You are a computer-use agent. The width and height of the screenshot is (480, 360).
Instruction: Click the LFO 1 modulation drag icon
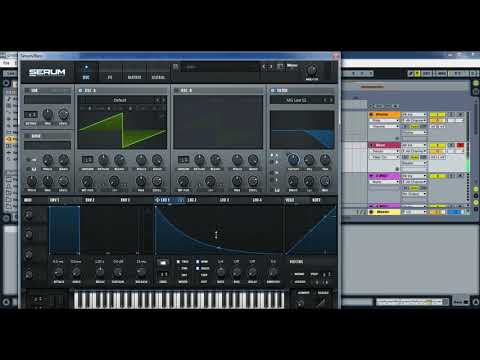click(x=158, y=200)
